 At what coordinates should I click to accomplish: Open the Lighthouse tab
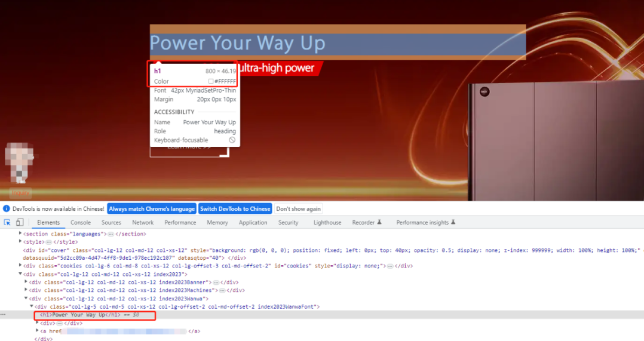tap(327, 222)
